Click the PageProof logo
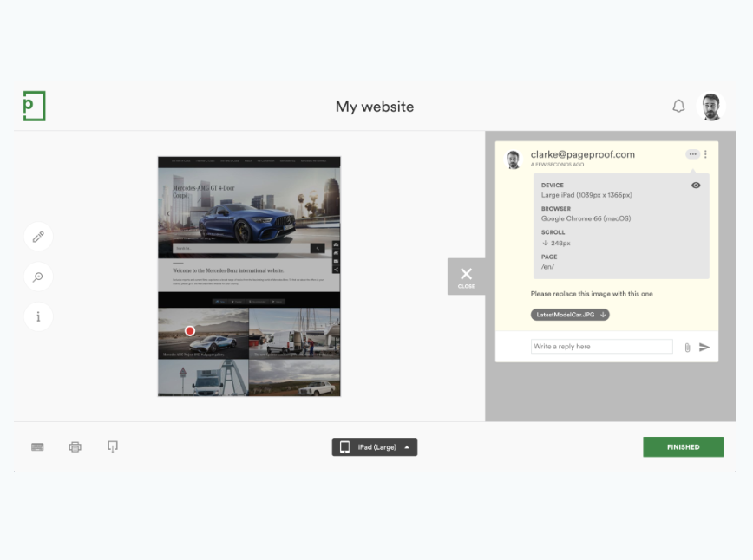The height and width of the screenshot is (560, 753). [32, 105]
